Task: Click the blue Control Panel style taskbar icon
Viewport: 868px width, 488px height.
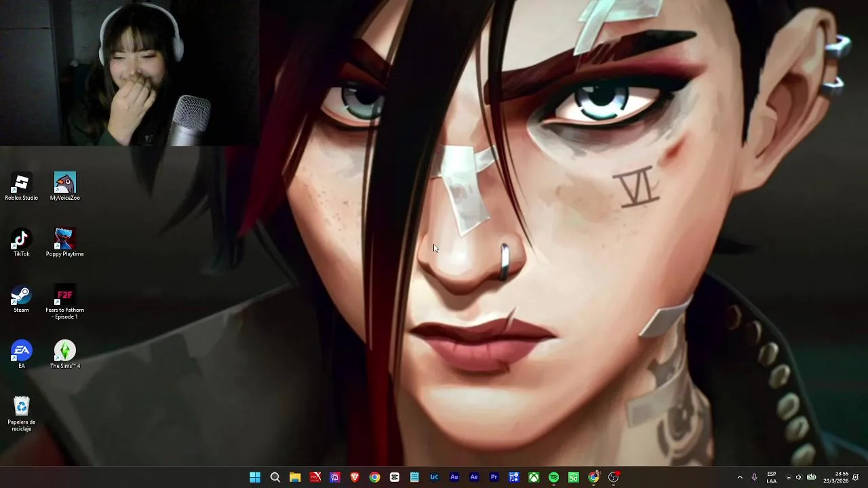Action: (514, 477)
